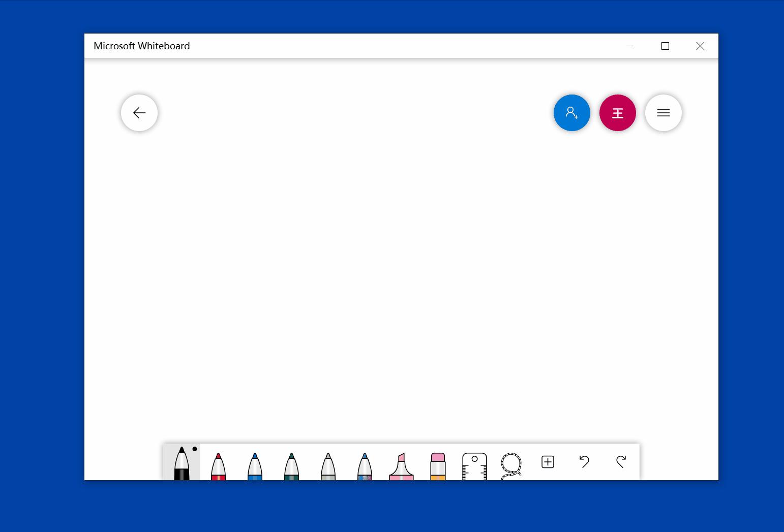Go back using the left arrow button
Screen dimensions: 784x532
(x=139, y=113)
